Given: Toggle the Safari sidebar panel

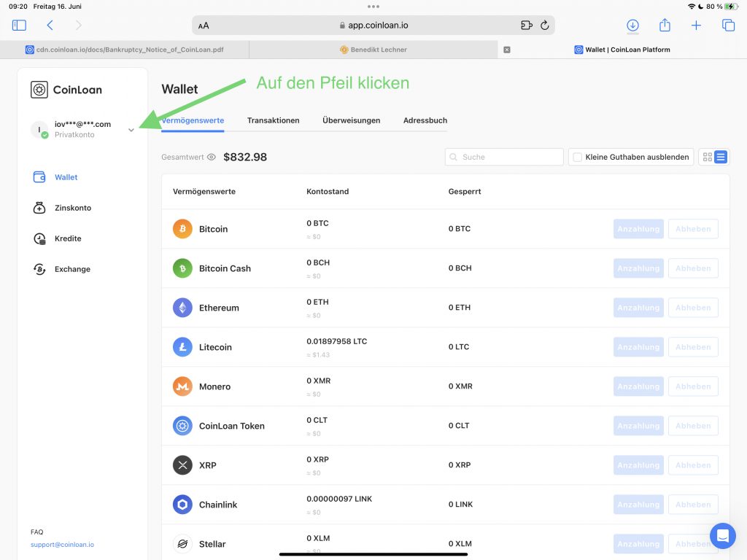Looking at the screenshot, I should (x=19, y=26).
